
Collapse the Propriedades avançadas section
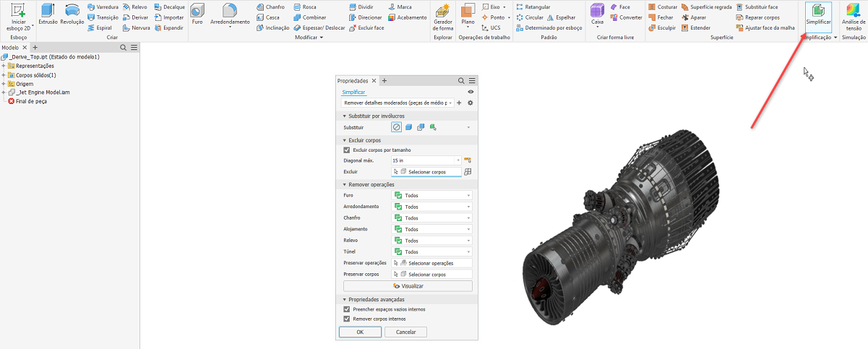(x=345, y=299)
